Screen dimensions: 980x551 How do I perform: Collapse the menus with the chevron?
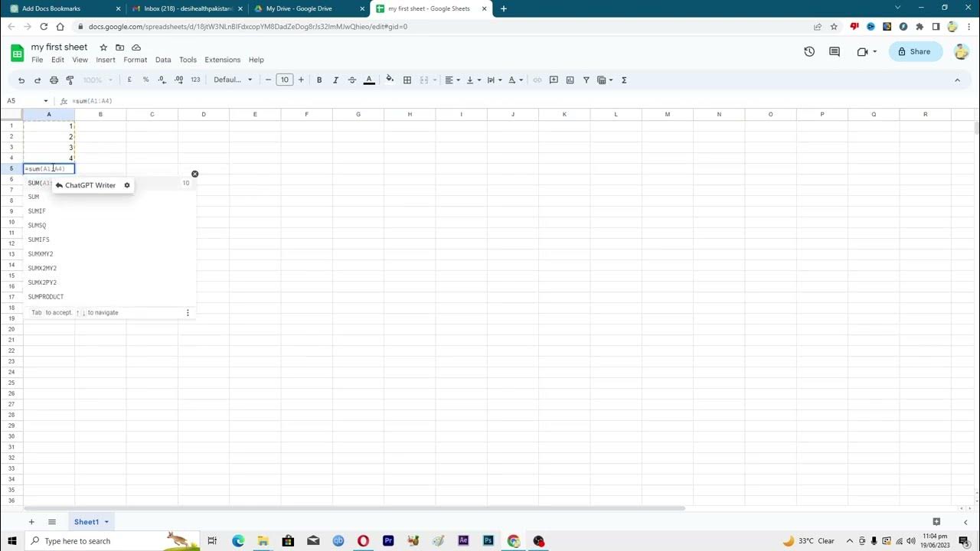click(957, 80)
